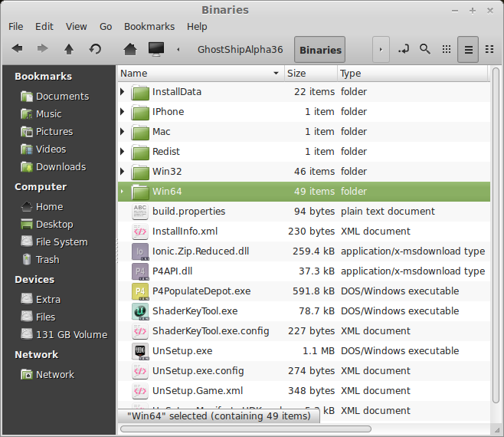
Task: Sort by Size column
Action: (x=311, y=74)
